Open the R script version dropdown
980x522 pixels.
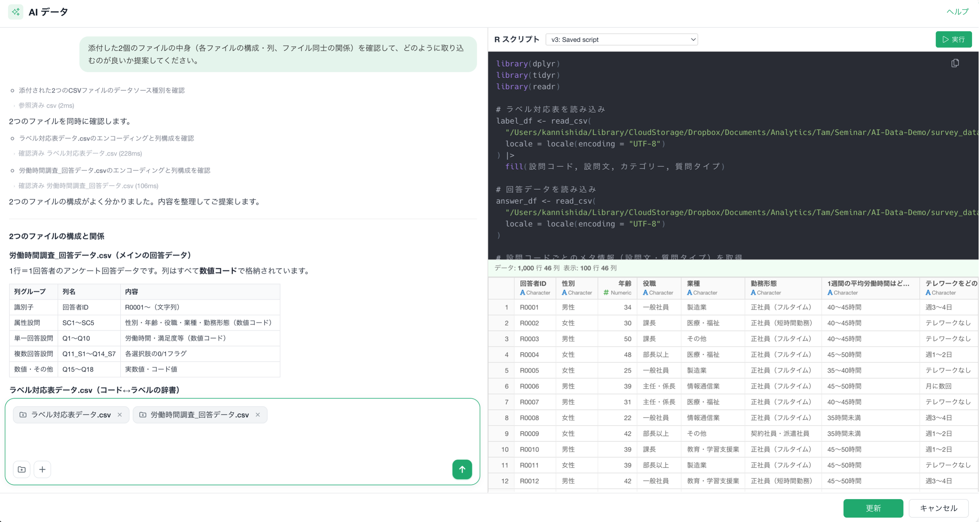coord(622,40)
